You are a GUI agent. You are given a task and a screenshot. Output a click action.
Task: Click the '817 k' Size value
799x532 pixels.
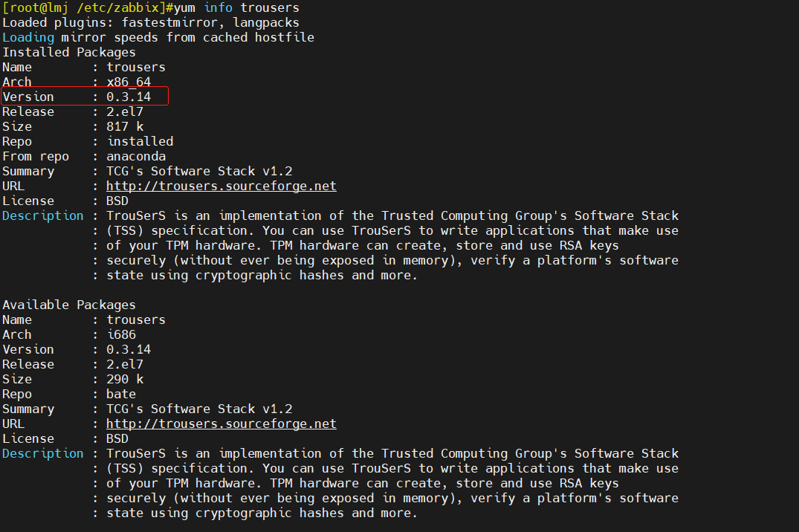tap(125, 126)
